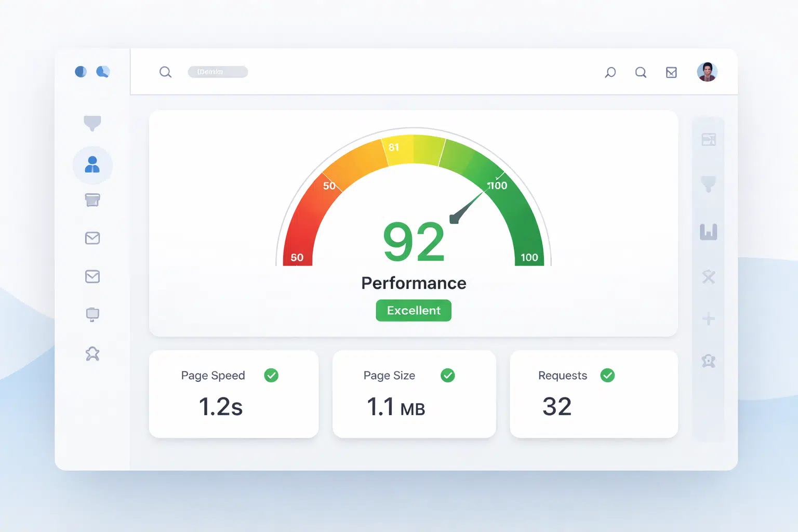Click the Page Speed label

coord(213,376)
